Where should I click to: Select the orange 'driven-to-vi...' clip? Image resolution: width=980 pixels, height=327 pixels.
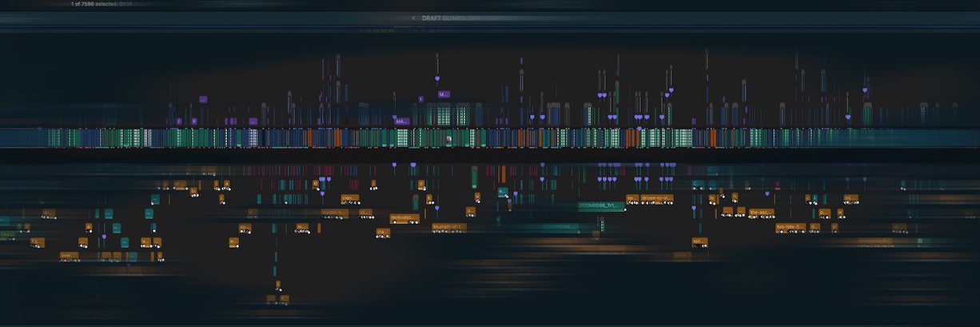656,198
